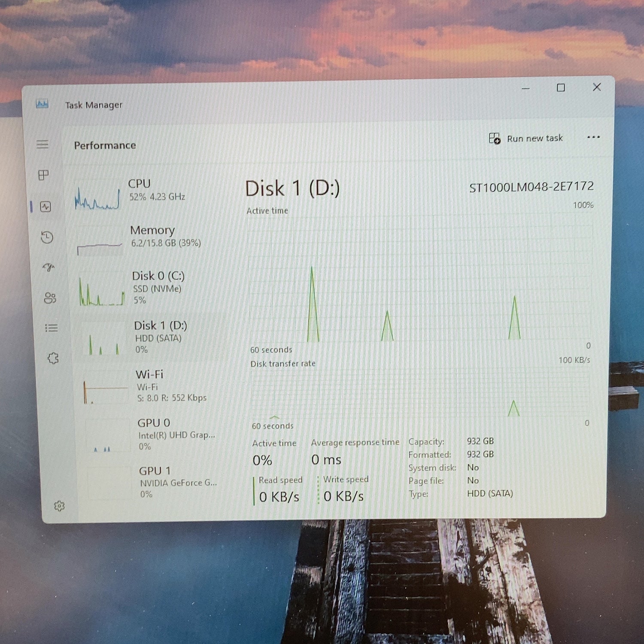This screenshot has height=644, width=644.
Task: Click the Task Manager app icon in title bar
Action: (42, 104)
